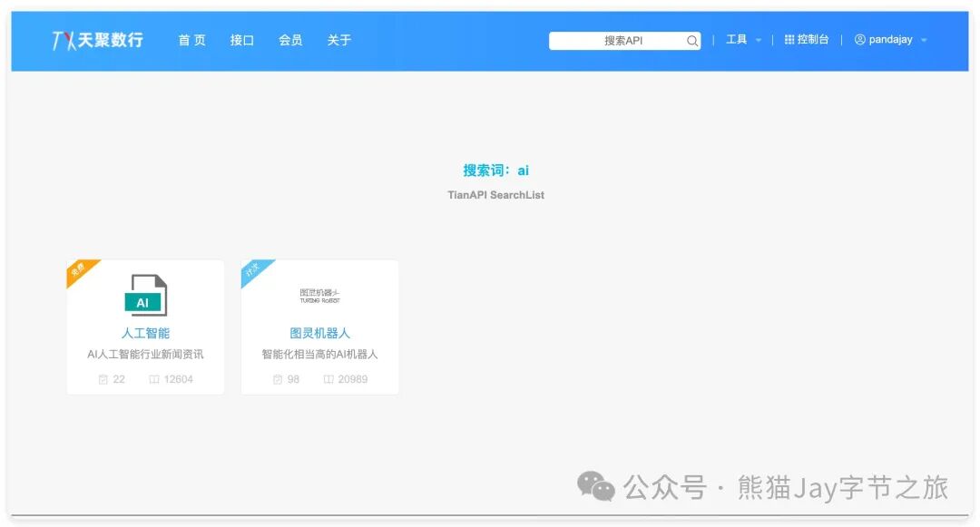Click the blue 计次 ribbon on 图灵机器人 card
Viewport: 980px width, 527px height.
(x=254, y=271)
